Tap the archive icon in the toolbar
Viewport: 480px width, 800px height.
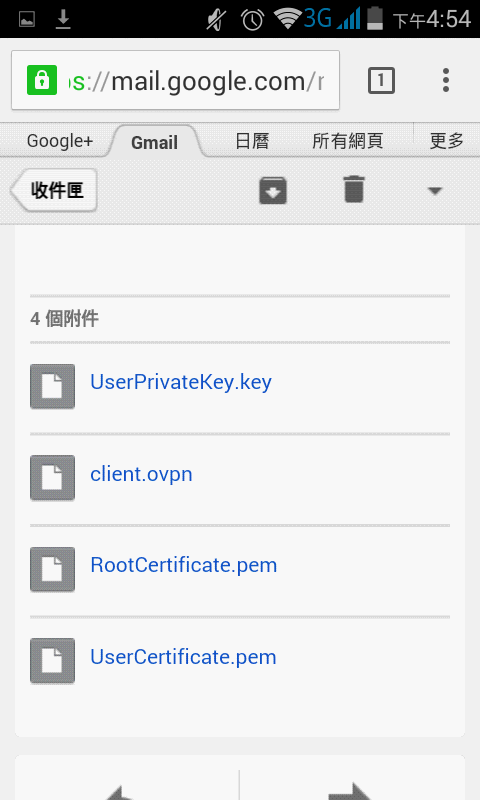(273, 191)
